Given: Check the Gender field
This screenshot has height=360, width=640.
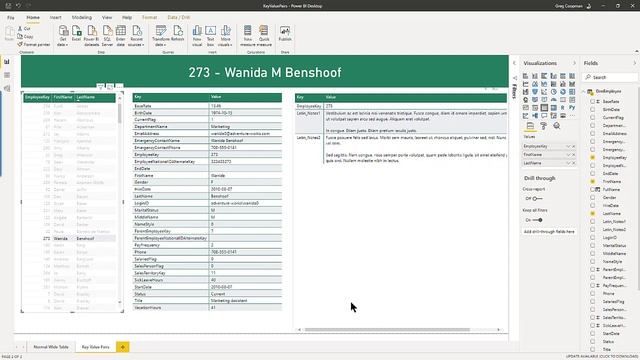Looking at the screenshot, I should click(593, 198).
